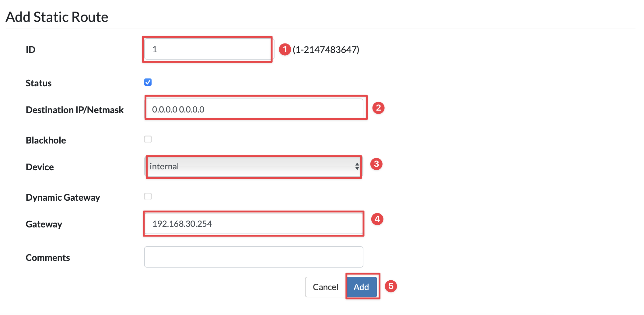Screen dimensions: 644x315
Task: Click the up-down arrows of Device selector
Action: (357, 166)
